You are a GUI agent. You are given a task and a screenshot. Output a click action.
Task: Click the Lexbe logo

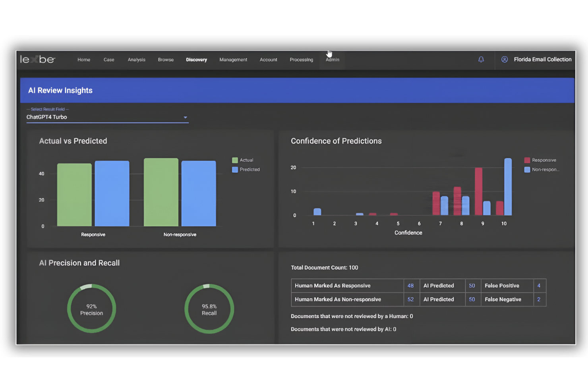pos(38,60)
